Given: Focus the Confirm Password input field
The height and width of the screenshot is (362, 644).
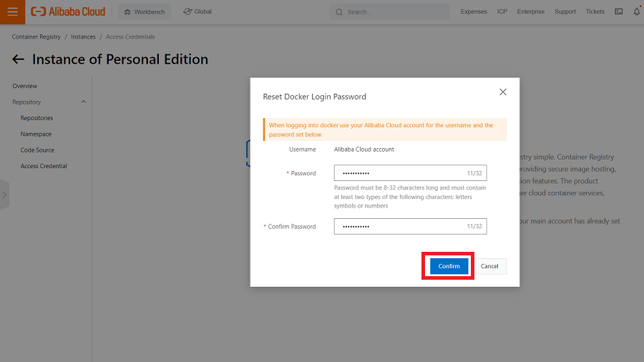Looking at the screenshot, I should point(401,226).
